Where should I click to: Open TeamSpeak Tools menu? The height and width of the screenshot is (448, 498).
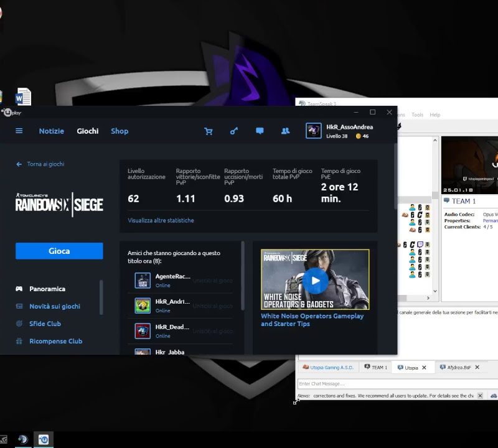coord(417,115)
